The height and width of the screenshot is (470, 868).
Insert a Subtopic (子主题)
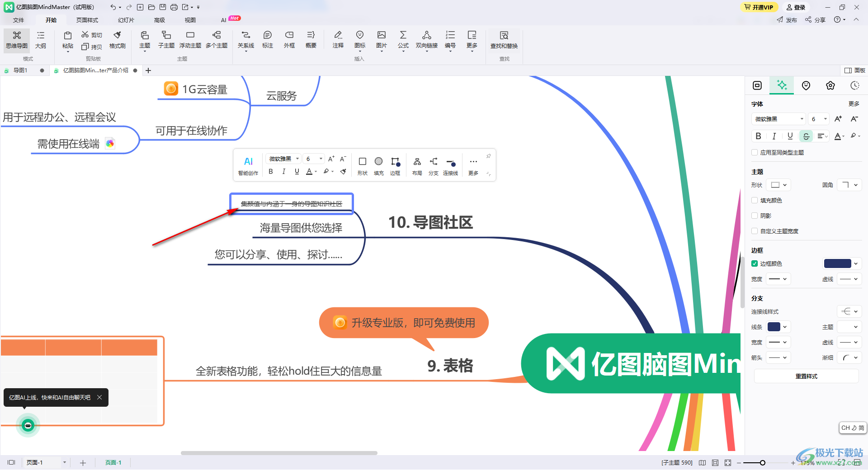(166, 40)
